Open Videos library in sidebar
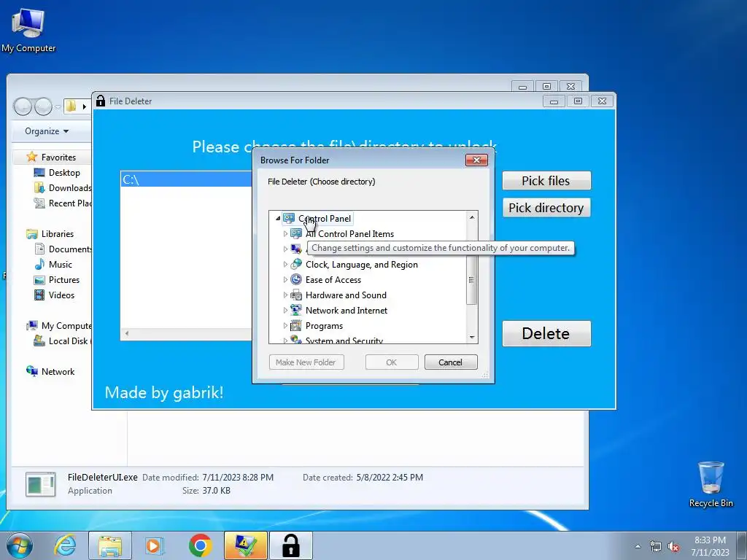Screen dimensions: 747x560 click(x=61, y=295)
